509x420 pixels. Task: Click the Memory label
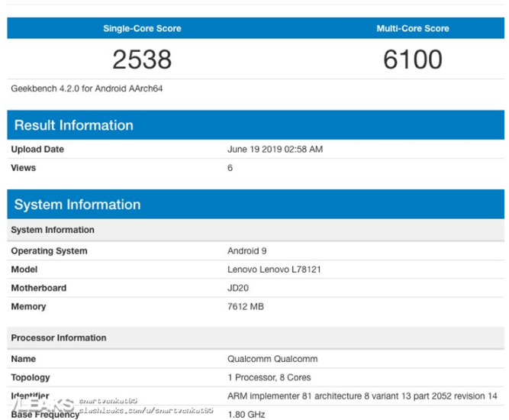(28, 307)
